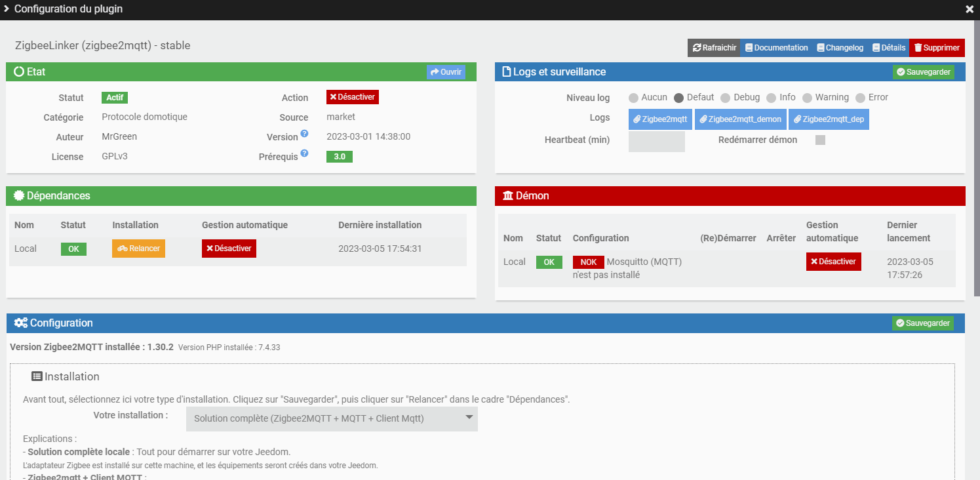The image size is (980, 480).
Task: Click the OK status in Démon table
Action: pyautogui.click(x=549, y=262)
